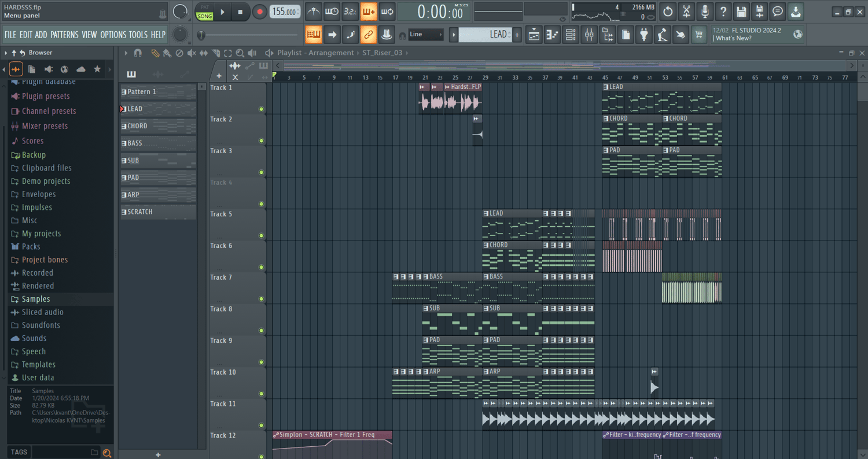Open the FILE menu
The width and height of the screenshot is (868, 459).
[10, 35]
